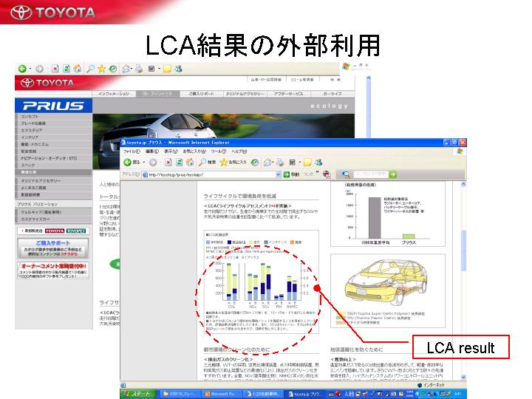532x399 pixels.
Task: Select インフォメーション tab on Prius page
Action: [114, 94]
